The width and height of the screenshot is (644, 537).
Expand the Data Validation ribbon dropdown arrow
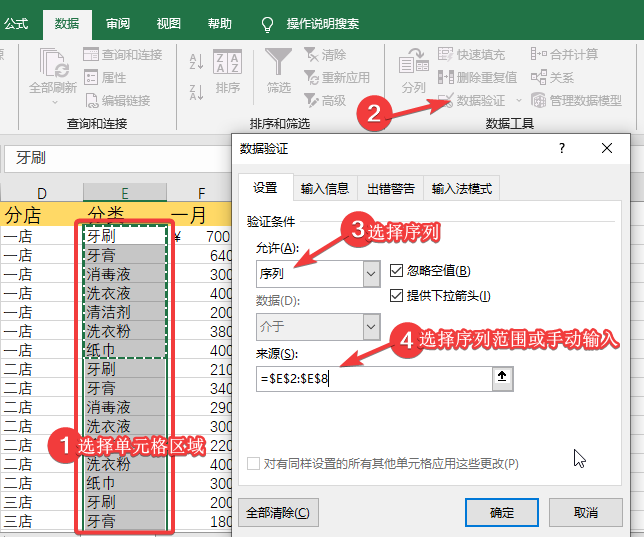point(518,100)
